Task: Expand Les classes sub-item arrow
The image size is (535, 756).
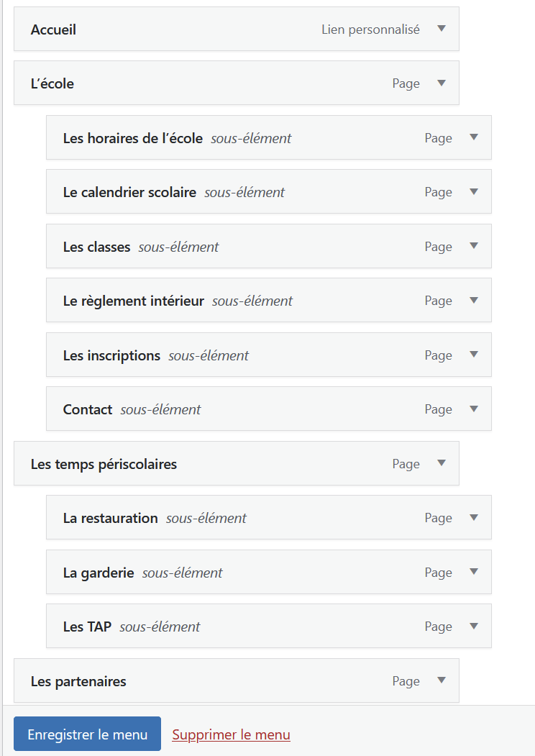Action: 474,246
